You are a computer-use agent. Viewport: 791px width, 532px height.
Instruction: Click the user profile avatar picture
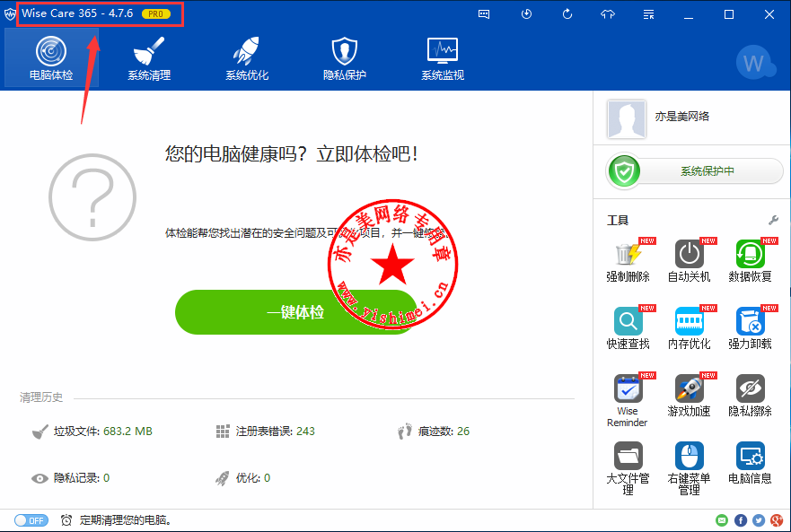click(627, 119)
